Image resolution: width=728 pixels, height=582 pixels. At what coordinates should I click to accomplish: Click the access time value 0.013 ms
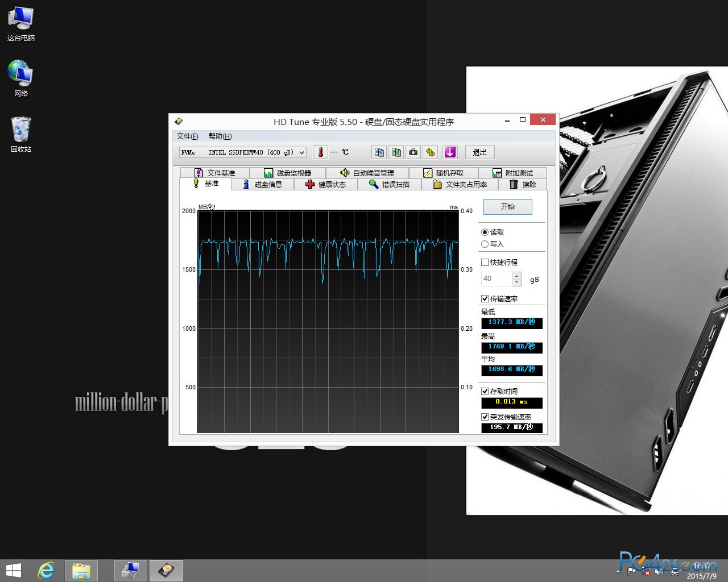pos(512,402)
